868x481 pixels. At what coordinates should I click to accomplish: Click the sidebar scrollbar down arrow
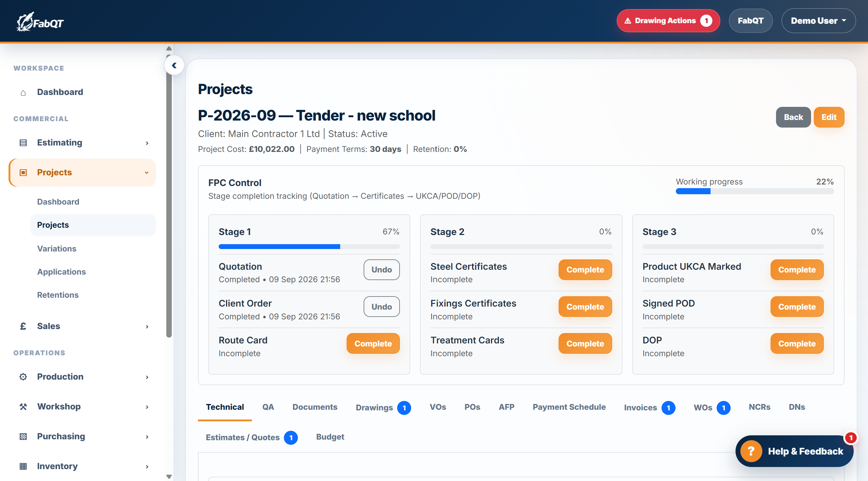(x=169, y=476)
